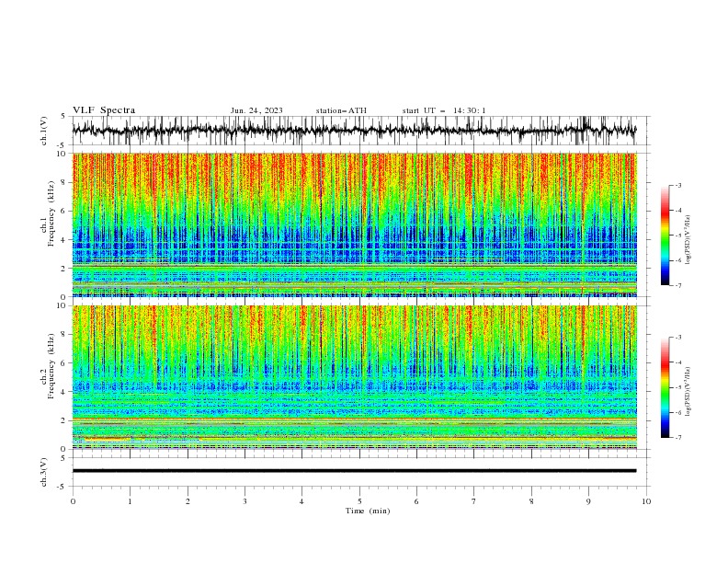
Task: Click the 'ch.1(V)' axis label
Action: pos(44,131)
